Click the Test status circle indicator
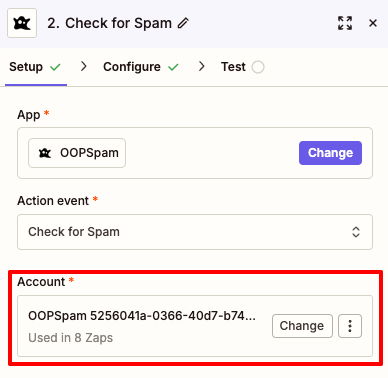The height and width of the screenshot is (378, 388). tap(258, 67)
